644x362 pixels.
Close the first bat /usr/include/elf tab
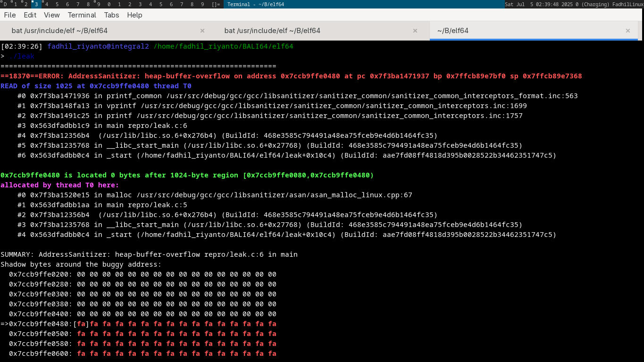tap(202, 31)
